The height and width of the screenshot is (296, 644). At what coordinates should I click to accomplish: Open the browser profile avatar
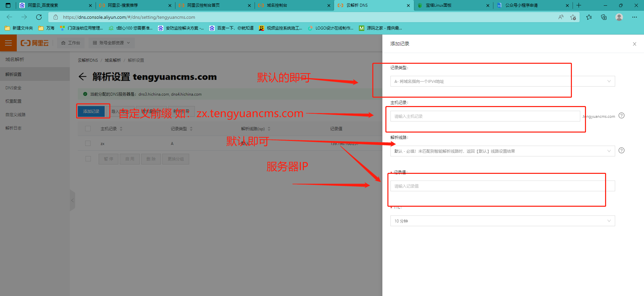point(619,17)
